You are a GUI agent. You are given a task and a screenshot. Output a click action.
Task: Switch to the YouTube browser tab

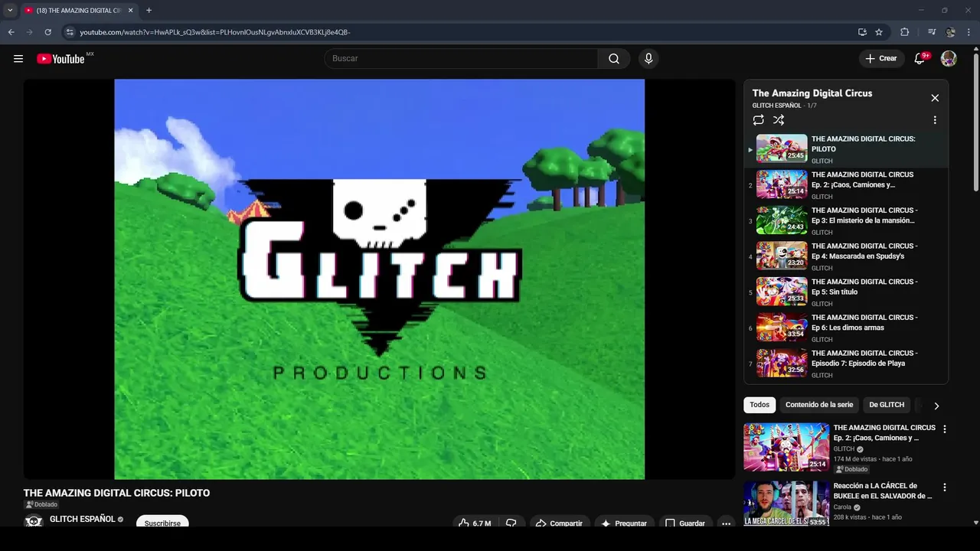(x=79, y=10)
